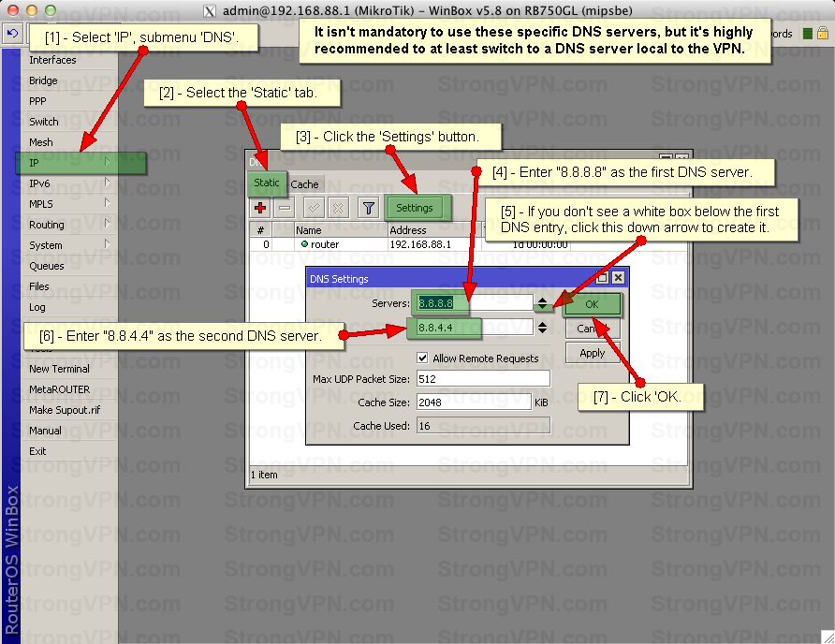835x644 pixels.
Task: Expand the MPLS submenu arrow
Action: click(x=107, y=203)
